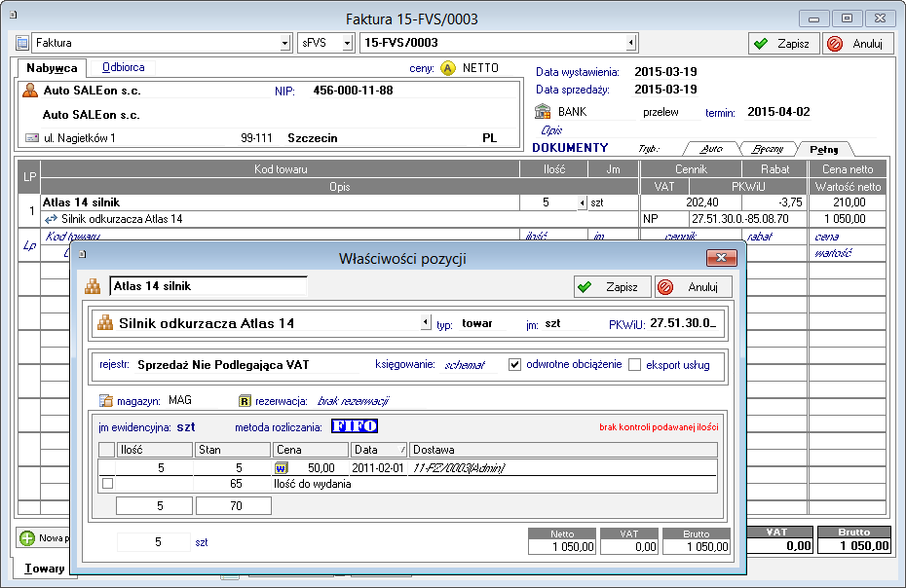Click the green plus Nowa pozycja icon

click(x=27, y=538)
